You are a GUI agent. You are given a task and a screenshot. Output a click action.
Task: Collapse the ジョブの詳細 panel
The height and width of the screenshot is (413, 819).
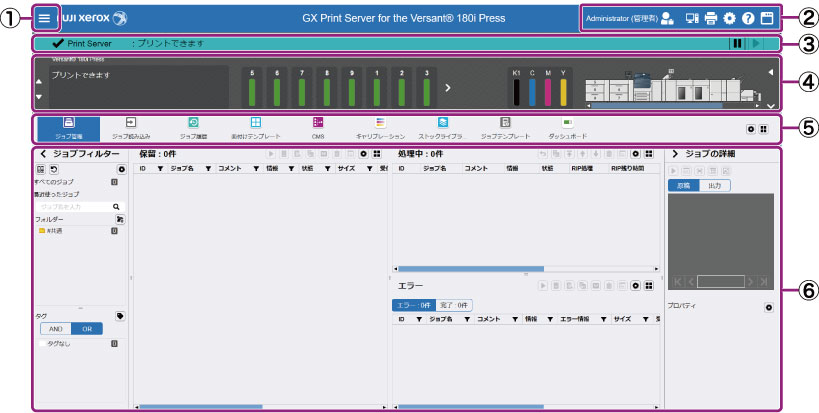coord(675,154)
